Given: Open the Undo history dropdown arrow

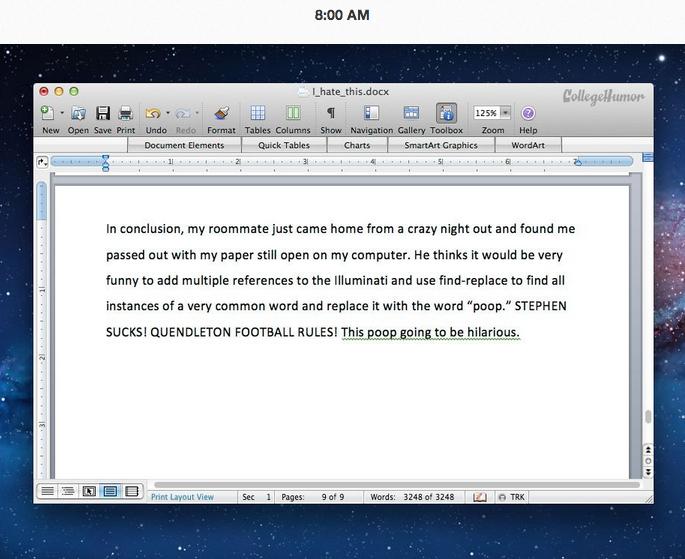Looking at the screenshot, I should pos(167,113).
